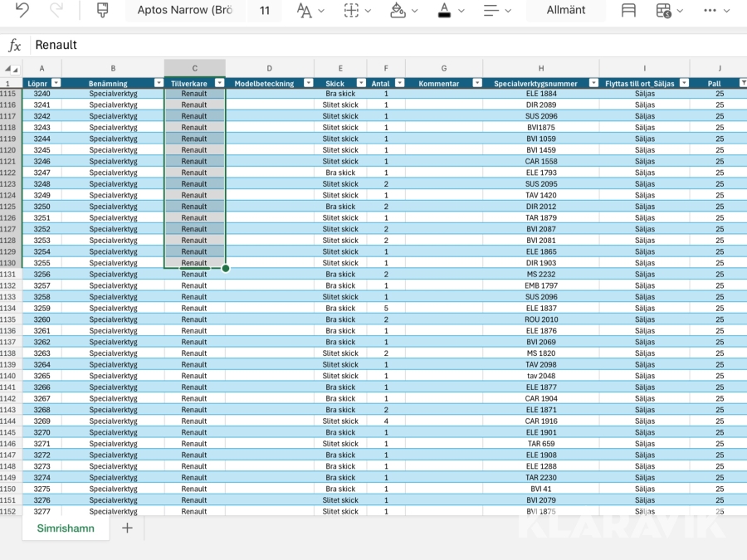Switch to the Simrishamn sheet tab
The image size is (747, 560).
[x=66, y=528]
